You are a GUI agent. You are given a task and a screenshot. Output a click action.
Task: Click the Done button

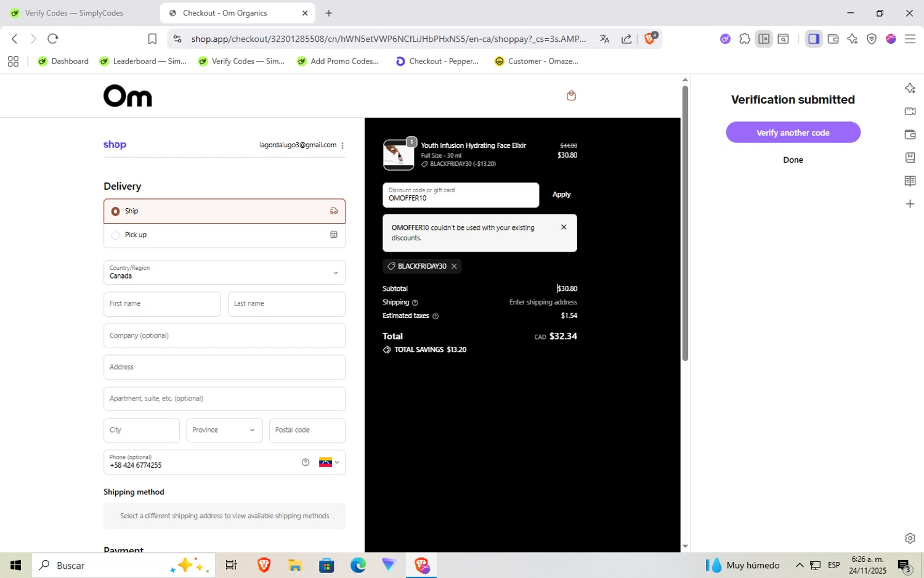pos(793,160)
